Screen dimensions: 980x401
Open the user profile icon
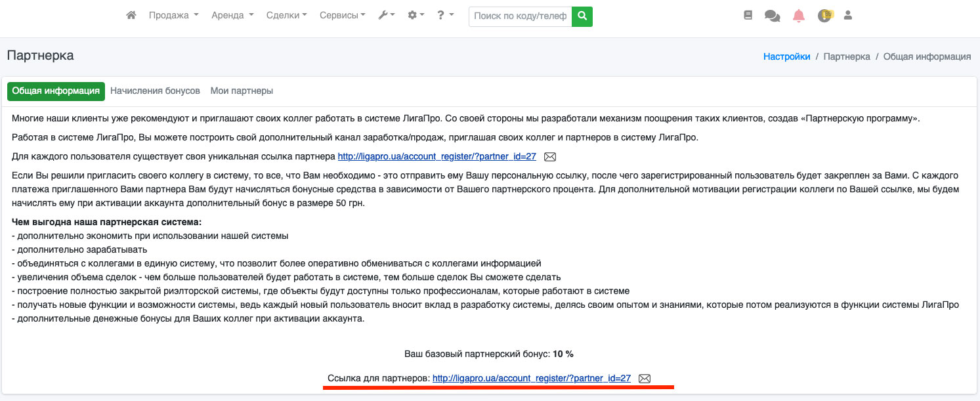(x=847, y=16)
